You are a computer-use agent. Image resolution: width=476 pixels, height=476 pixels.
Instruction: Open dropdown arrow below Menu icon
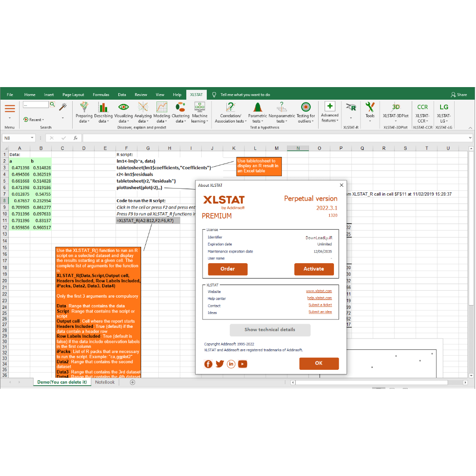click(10, 118)
